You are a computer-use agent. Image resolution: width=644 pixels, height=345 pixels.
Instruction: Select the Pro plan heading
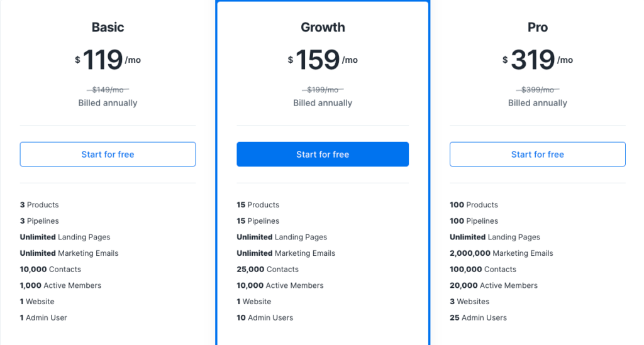[x=538, y=27]
